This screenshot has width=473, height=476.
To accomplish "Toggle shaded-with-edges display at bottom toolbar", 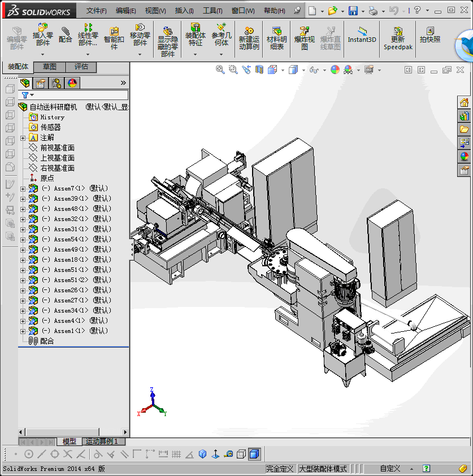I will 254,454.
